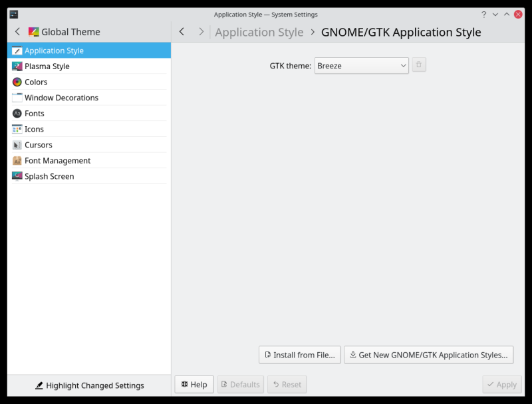Open the titlebar window menu caret
532x404 pixels.
coord(495,14)
